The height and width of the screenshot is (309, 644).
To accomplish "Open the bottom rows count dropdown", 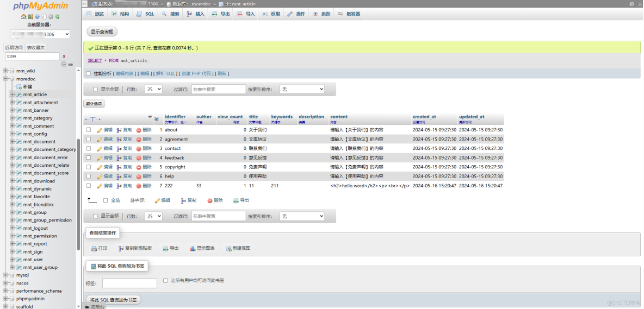I will point(153,216).
